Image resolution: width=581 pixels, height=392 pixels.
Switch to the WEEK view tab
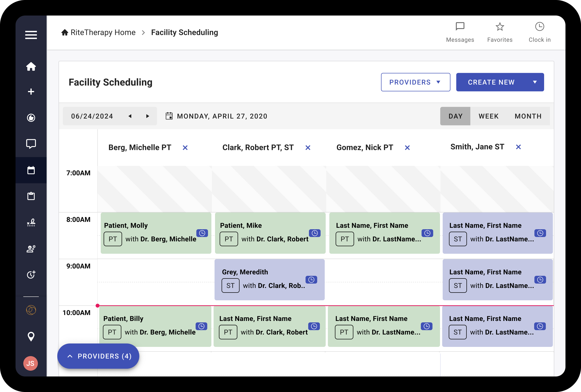[489, 116]
